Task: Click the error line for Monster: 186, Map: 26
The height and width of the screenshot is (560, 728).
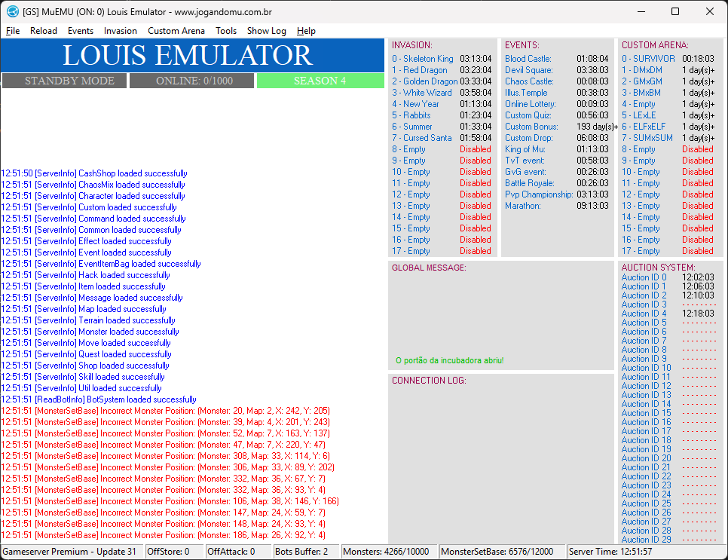Action: [164, 535]
